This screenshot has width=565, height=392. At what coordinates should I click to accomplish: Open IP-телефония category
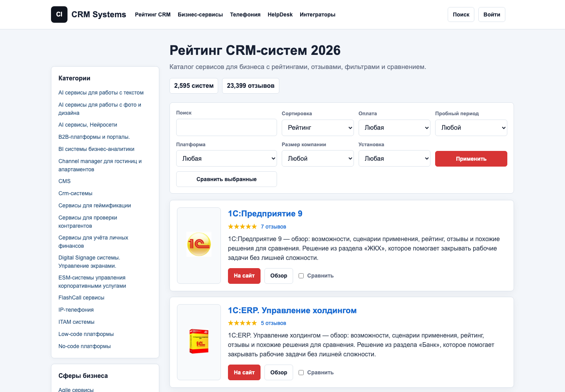(76, 310)
